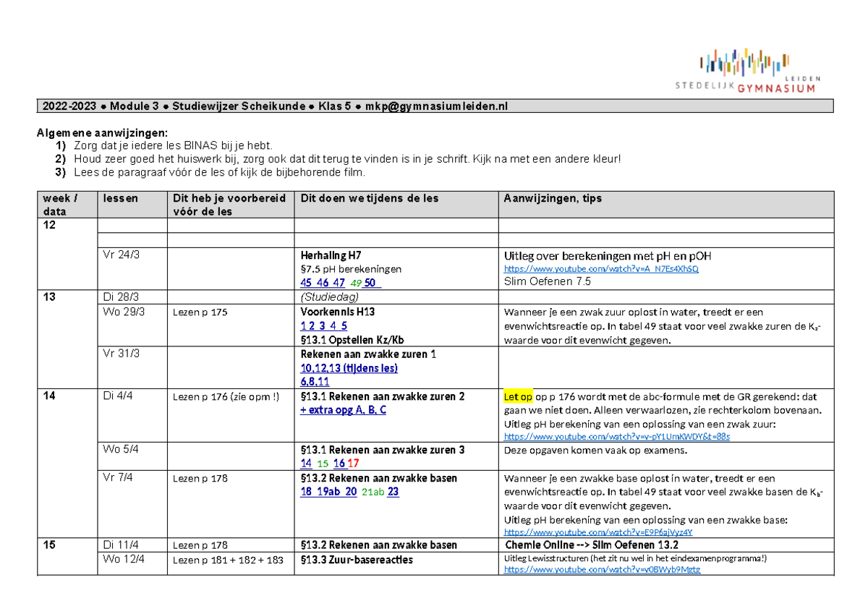Click the 'Vr 7/4' lesson date
This screenshot has width=868, height=614.
118,477
